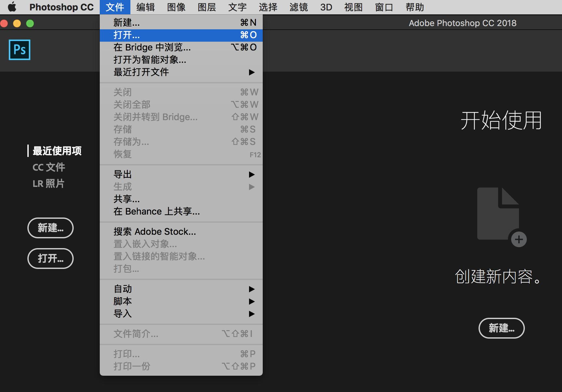
Task: Click the 新建... button in the sidebar
Action: tap(50, 228)
